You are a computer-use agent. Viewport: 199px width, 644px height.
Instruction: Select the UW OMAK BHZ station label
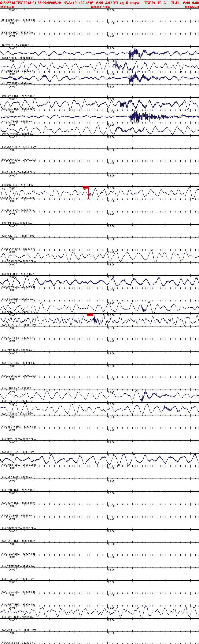[x=19, y=465]
